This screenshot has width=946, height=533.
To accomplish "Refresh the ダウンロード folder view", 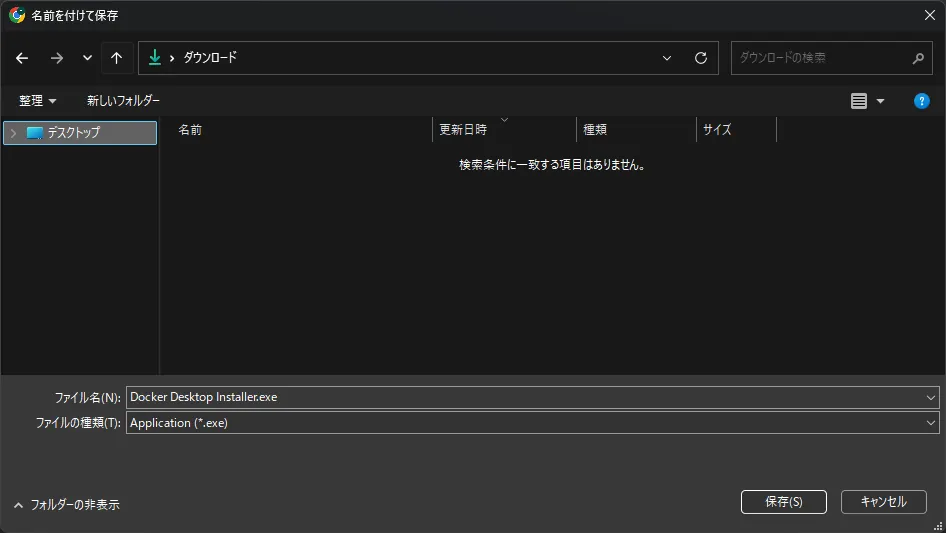I will point(700,58).
